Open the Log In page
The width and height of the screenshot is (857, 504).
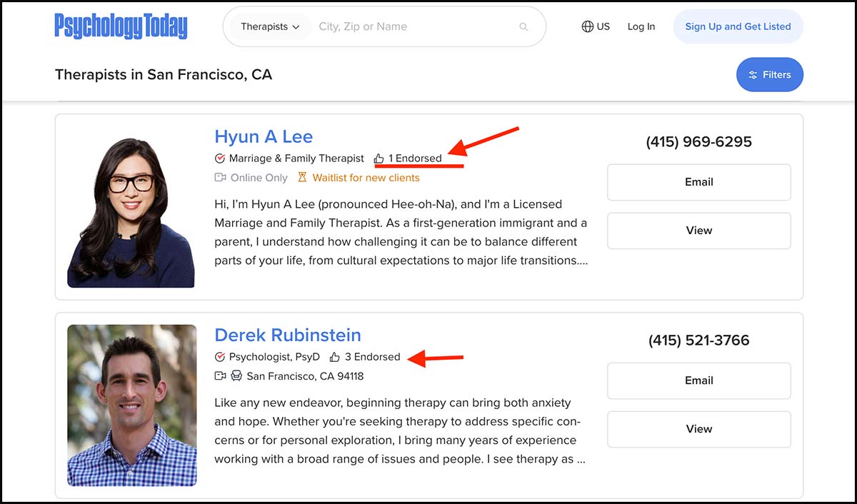641,26
